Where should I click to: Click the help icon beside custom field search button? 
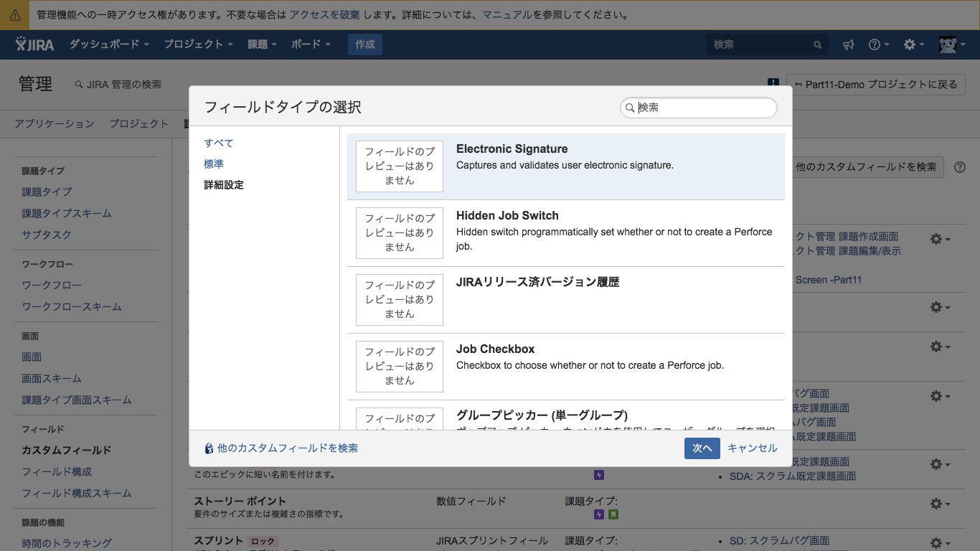[960, 167]
